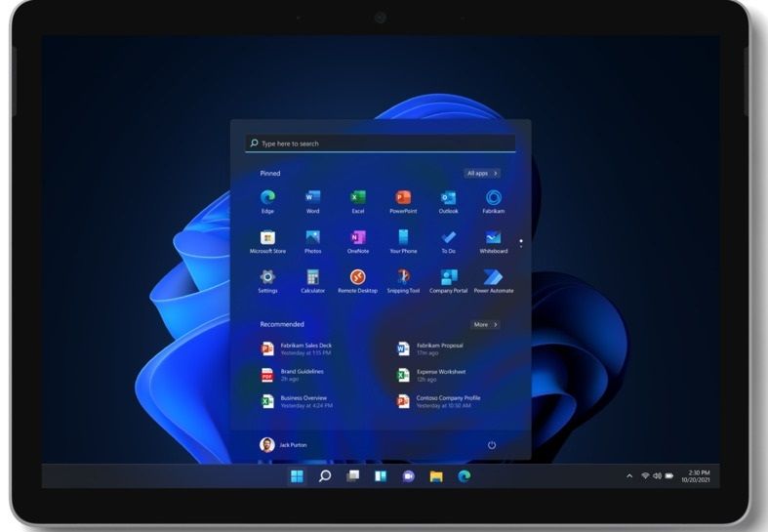Go to the next pinned apps page dots
The height and width of the screenshot is (532, 768).
click(521, 243)
